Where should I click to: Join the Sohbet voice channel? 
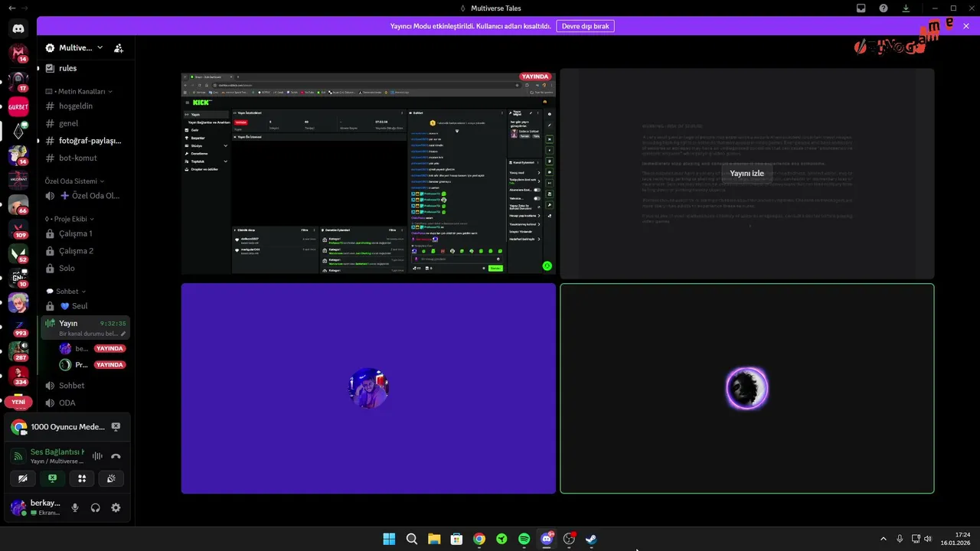(86, 386)
